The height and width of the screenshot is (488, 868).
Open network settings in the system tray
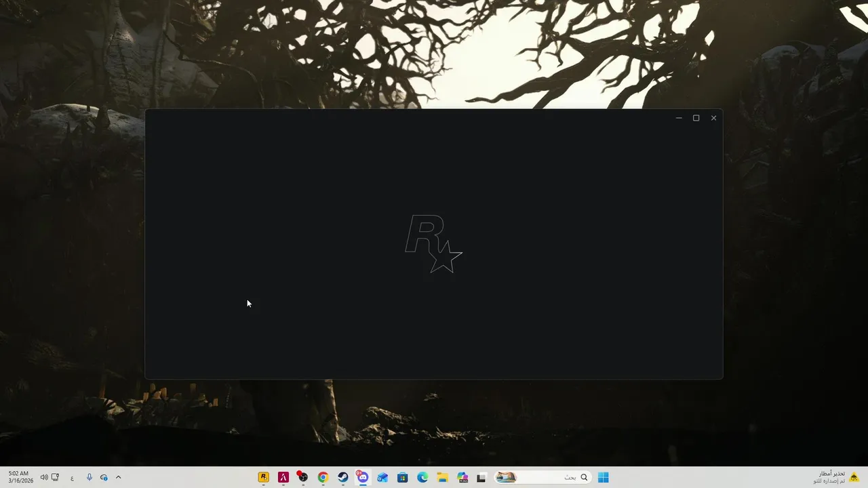56,477
